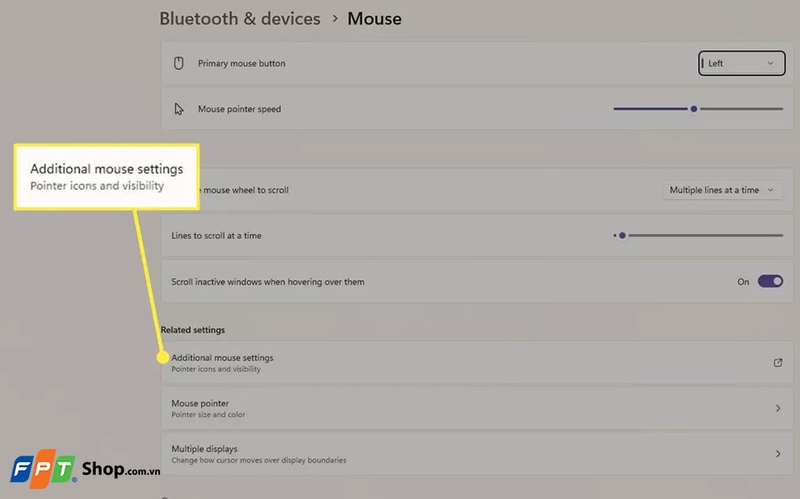Click the mouse icon beside Primary mouse button

tap(179, 63)
